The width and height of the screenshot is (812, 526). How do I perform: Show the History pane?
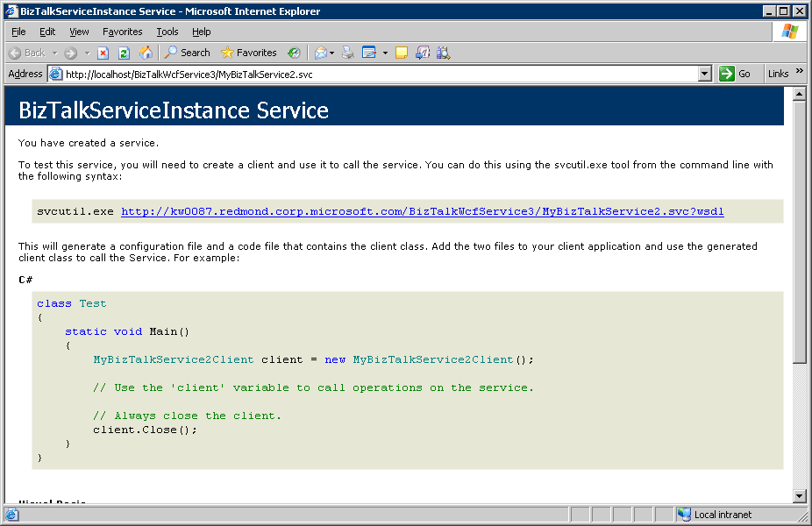(x=294, y=53)
